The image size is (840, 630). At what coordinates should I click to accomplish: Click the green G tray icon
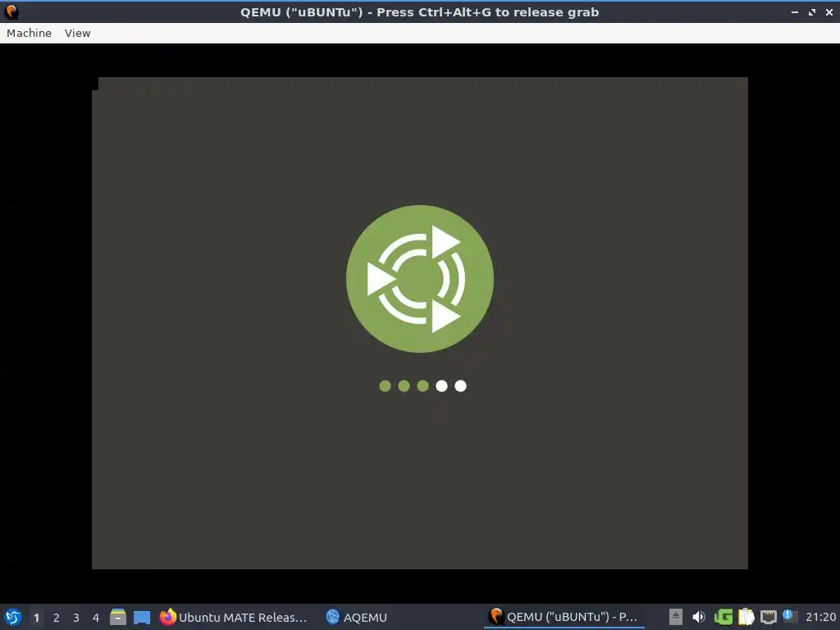[x=724, y=617]
